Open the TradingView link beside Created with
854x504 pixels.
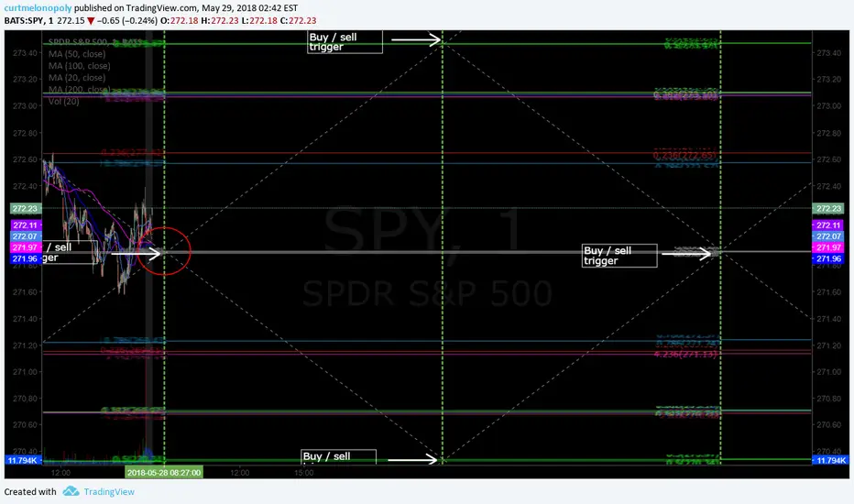pyautogui.click(x=109, y=491)
